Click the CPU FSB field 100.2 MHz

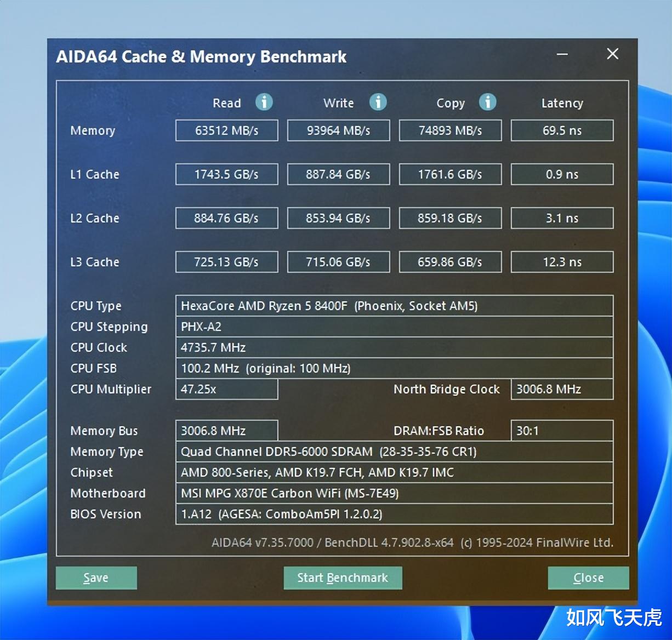pyautogui.click(x=395, y=368)
